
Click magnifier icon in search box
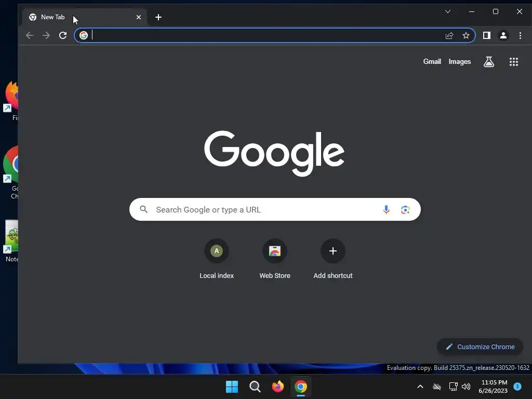[144, 209]
